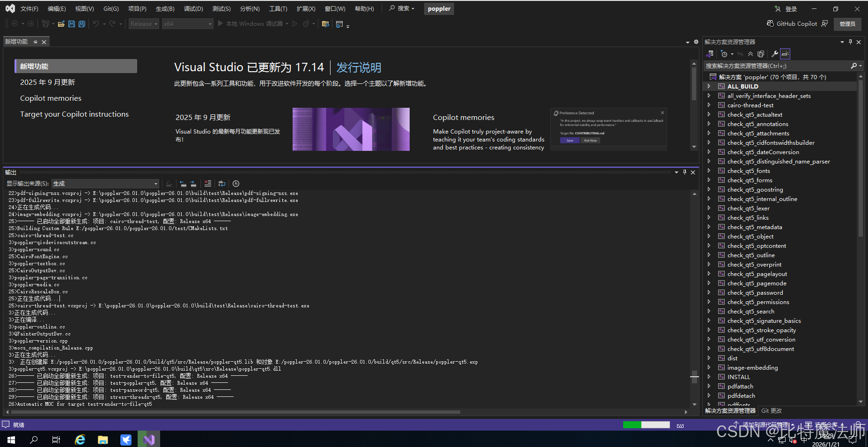This screenshot has width=868, height=447.
Task: Click the timestamp clock icon in Output panel
Action: pyautogui.click(x=236, y=184)
